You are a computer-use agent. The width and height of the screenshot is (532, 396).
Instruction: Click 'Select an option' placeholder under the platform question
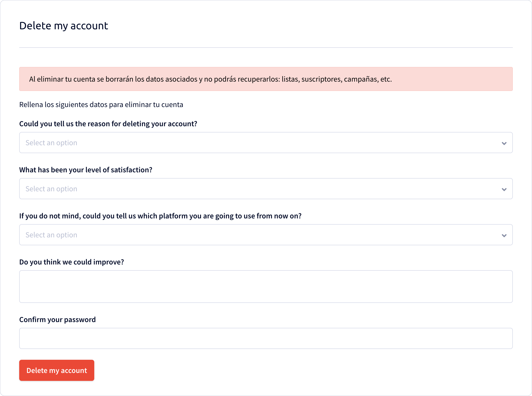(51, 235)
